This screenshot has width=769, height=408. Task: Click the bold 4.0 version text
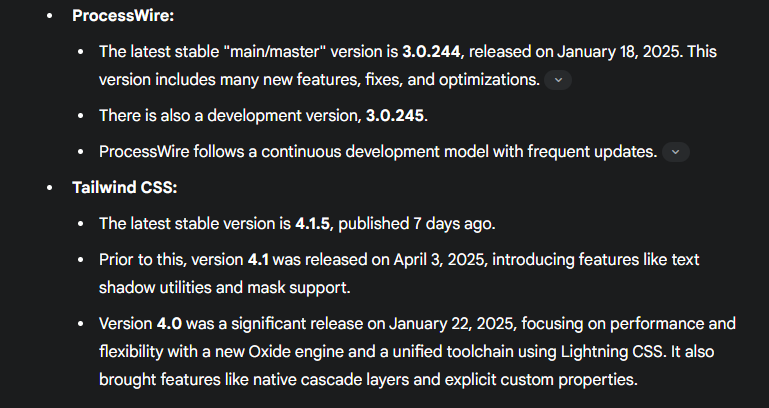[x=169, y=324]
